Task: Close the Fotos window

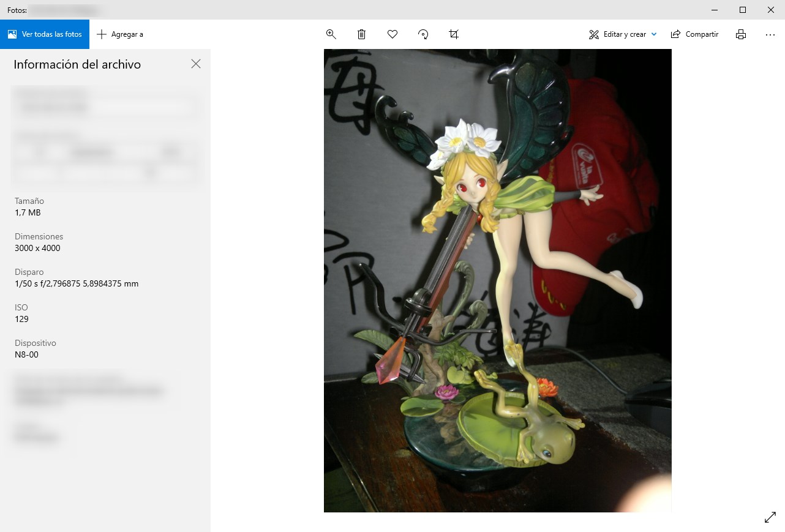Action: (771, 10)
